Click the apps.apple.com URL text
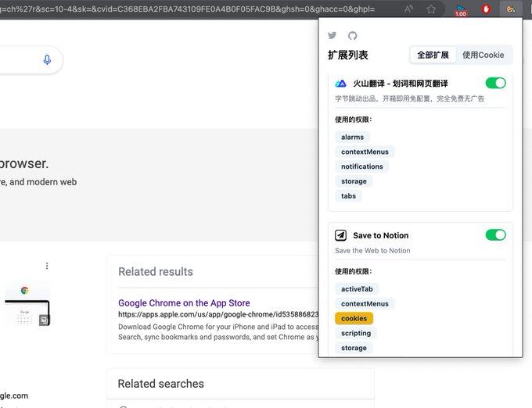Viewport: 532px width, 408px height. [x=218, y=314]
